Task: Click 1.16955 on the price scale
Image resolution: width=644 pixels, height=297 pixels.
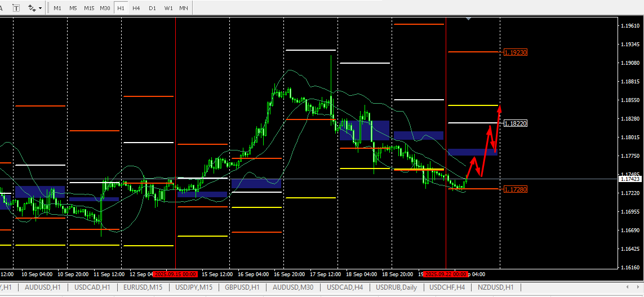Action: [x=630, y=211]
